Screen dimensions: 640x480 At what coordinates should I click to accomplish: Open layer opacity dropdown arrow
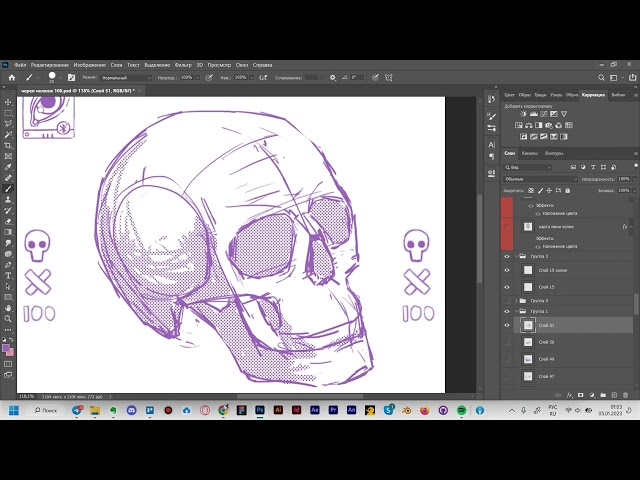coord(634,179)
